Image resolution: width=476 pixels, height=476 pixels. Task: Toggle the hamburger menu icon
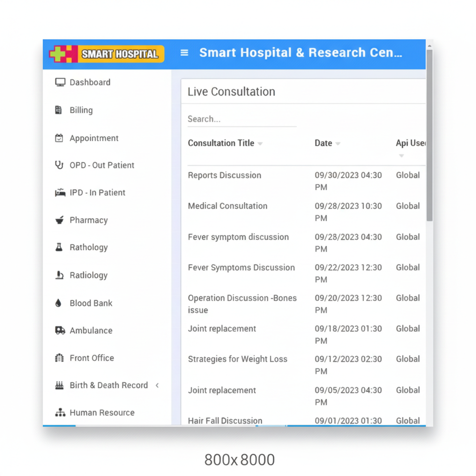[x=184, y=53]
